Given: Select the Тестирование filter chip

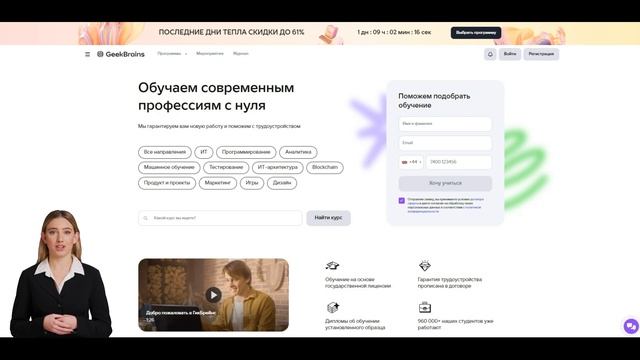Looking at the screenshot, I should tap(226, 167).
